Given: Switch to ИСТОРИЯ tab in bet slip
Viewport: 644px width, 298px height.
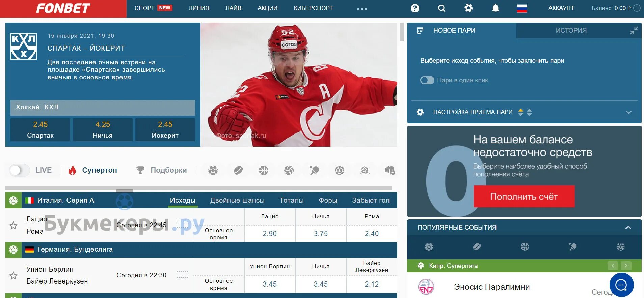Looking at the screenshot, I should [571, 30].
